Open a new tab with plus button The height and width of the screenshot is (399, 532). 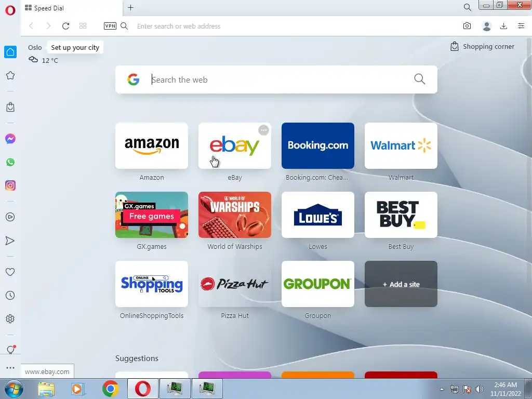click(x=130, y=7)
